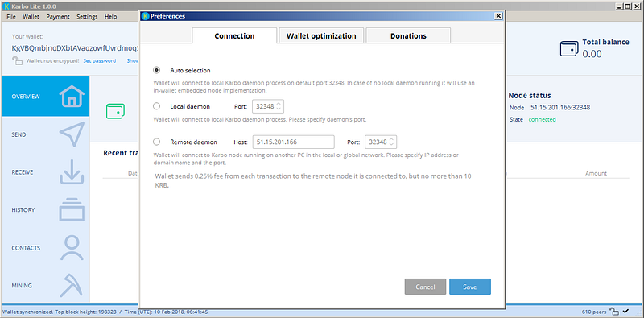644x318 pixels.
Task: Open the Send paper-plane icon
Action: tap(72, 134)
